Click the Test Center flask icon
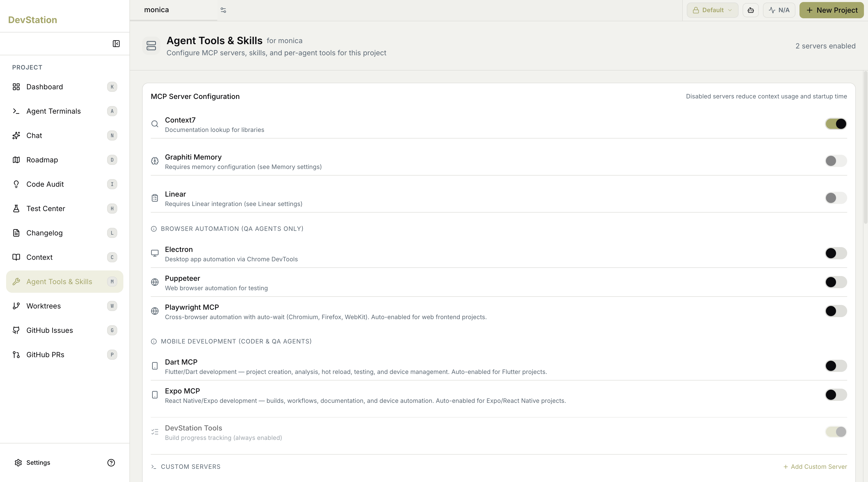 coord(16,209)
